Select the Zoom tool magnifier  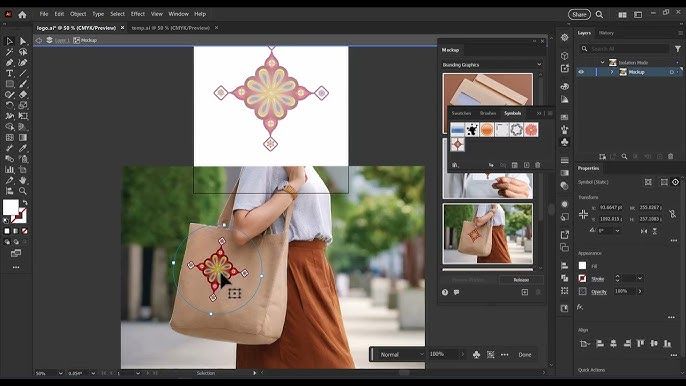coord(23,191)
